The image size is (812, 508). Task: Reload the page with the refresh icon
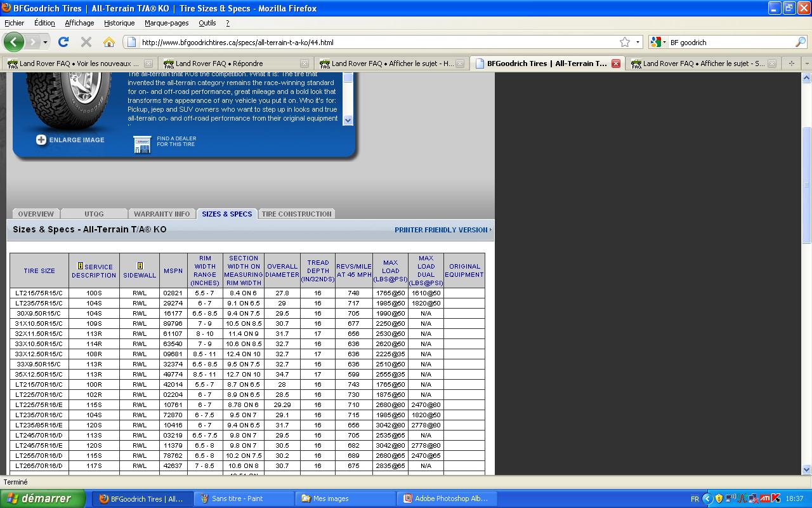pyautogui.click(x=63, y=42)
